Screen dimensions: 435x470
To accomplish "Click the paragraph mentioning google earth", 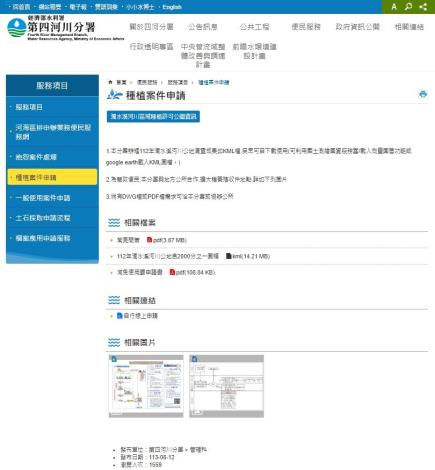I will [x=259, y=157].
